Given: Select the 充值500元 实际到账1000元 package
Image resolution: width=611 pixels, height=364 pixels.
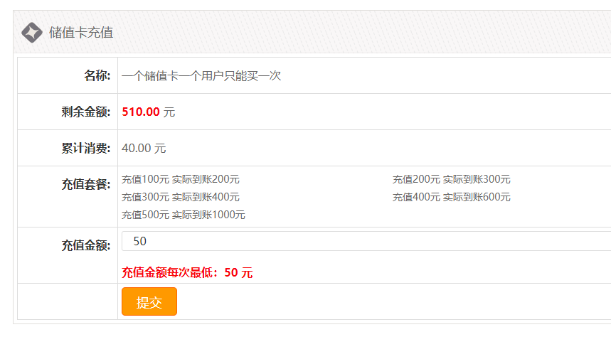Looking at the screenshot, I should [x=184, y=215].
